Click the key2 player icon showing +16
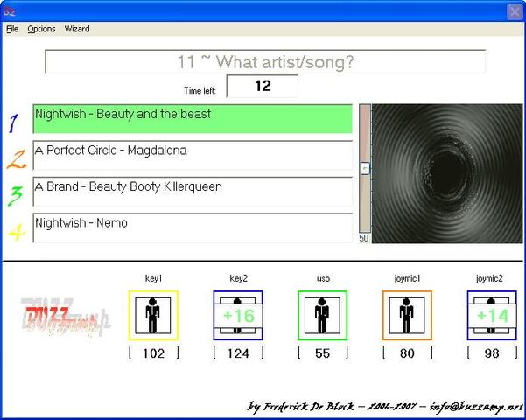Viewport: 526px width, 420px height. [238, 315]
